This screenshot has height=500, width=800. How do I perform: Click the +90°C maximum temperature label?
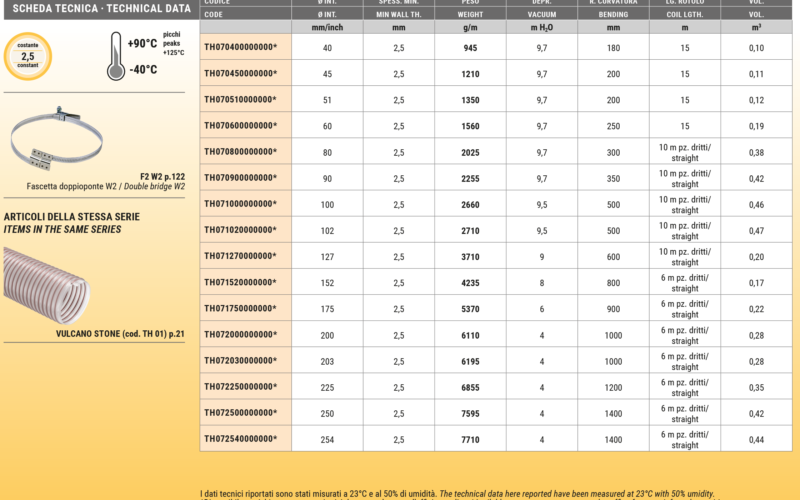pyautogui.click(x=144, y=45)
